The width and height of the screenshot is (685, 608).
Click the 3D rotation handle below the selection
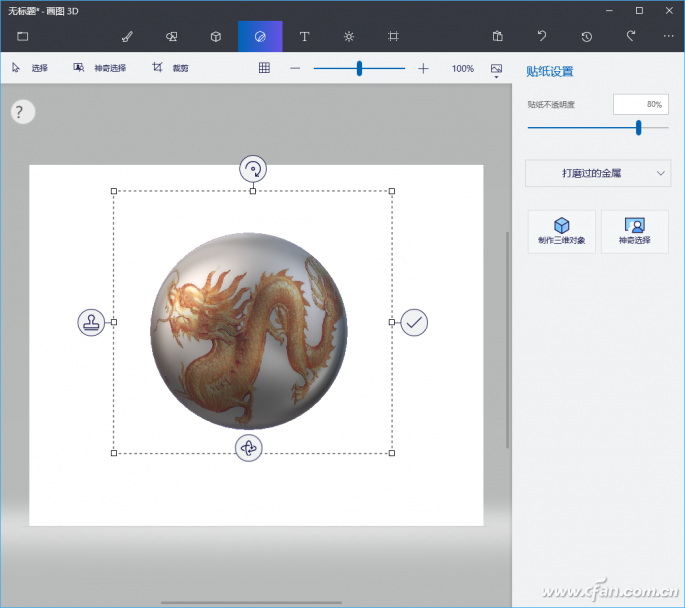(249, 448)
